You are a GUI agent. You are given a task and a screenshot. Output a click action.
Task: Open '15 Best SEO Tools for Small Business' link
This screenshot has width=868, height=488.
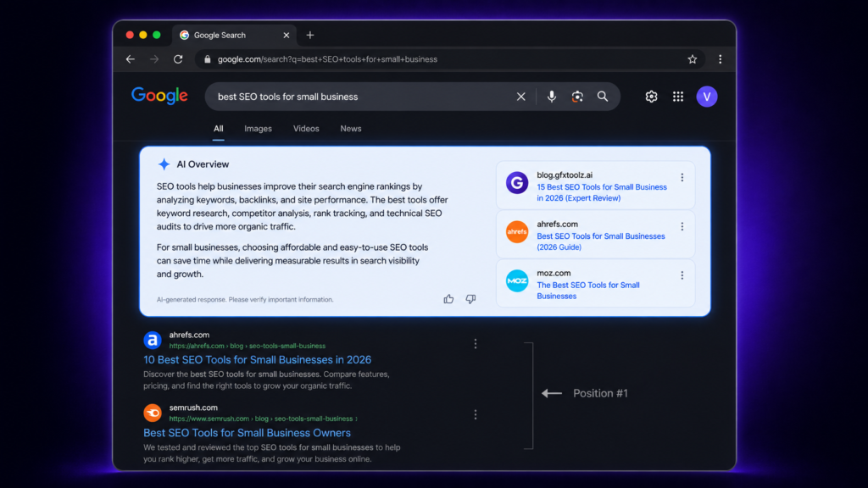click(602, 192)
